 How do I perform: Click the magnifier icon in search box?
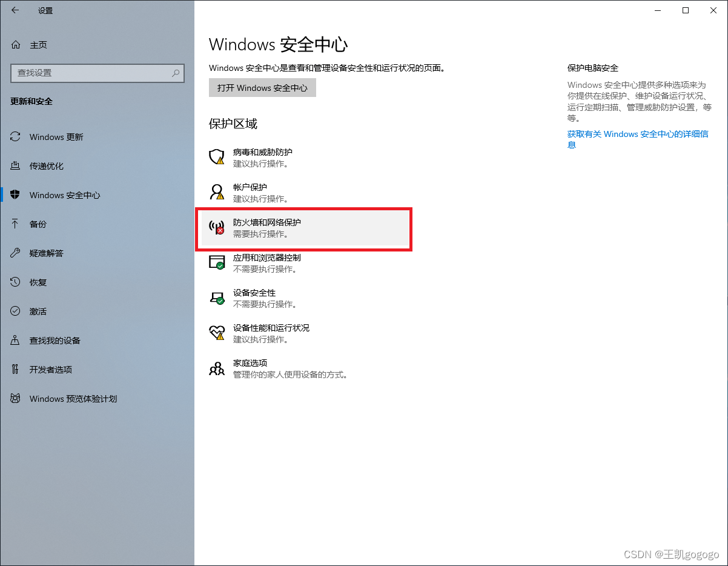pos(176,73)
